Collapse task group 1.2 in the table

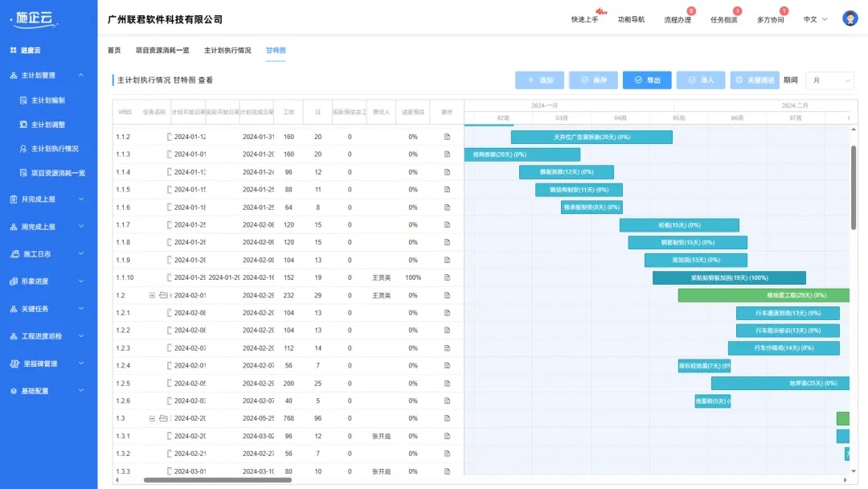pos(153,294)
